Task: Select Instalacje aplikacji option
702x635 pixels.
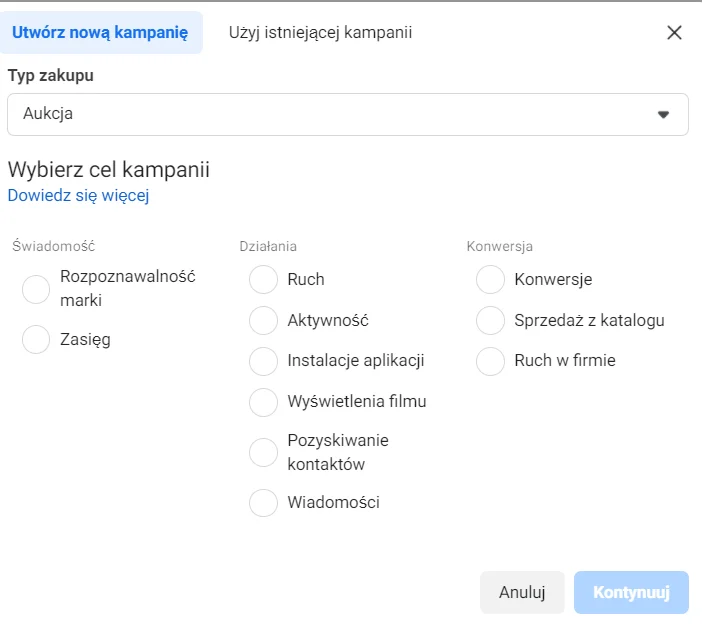Action: (263, 360)
